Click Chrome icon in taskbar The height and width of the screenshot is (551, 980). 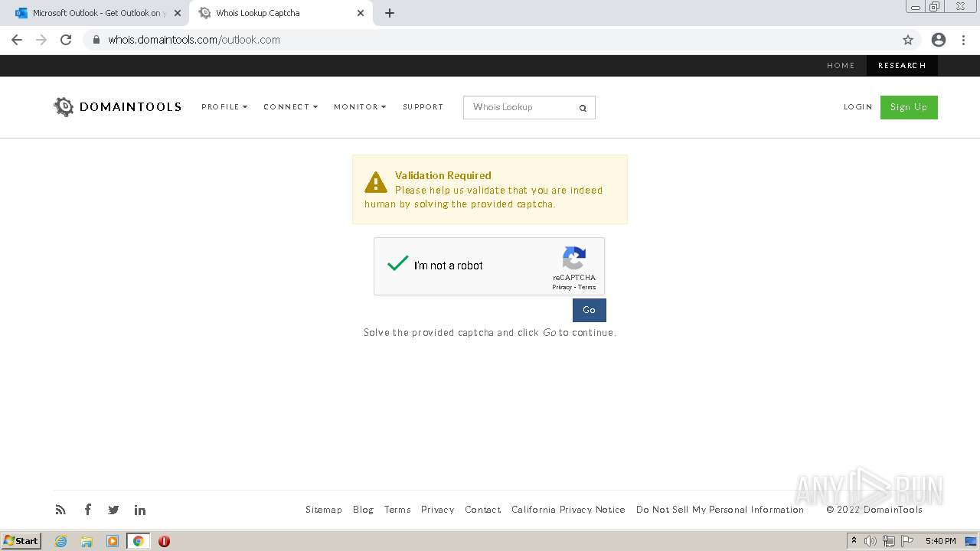point(139,541)
